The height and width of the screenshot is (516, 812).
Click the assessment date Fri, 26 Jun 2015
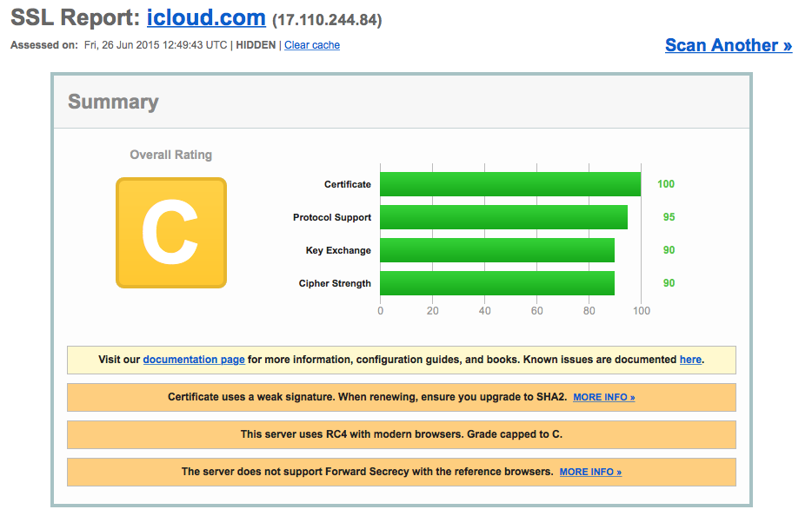point(123,45)
